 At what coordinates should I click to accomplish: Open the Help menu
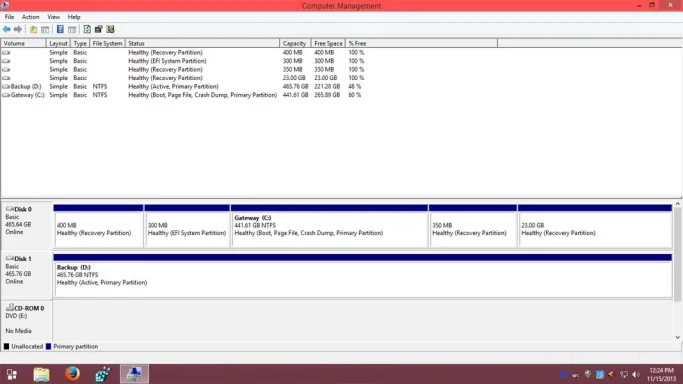pos(74,17)
